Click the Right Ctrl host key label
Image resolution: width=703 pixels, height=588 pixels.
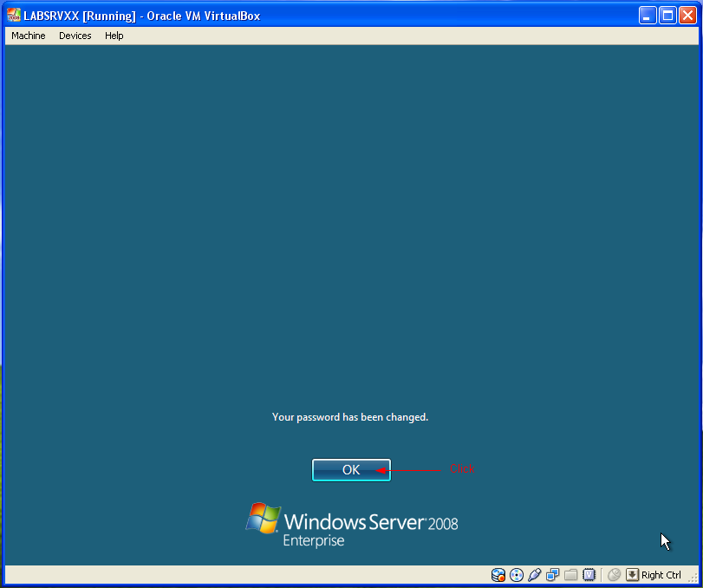661,575
